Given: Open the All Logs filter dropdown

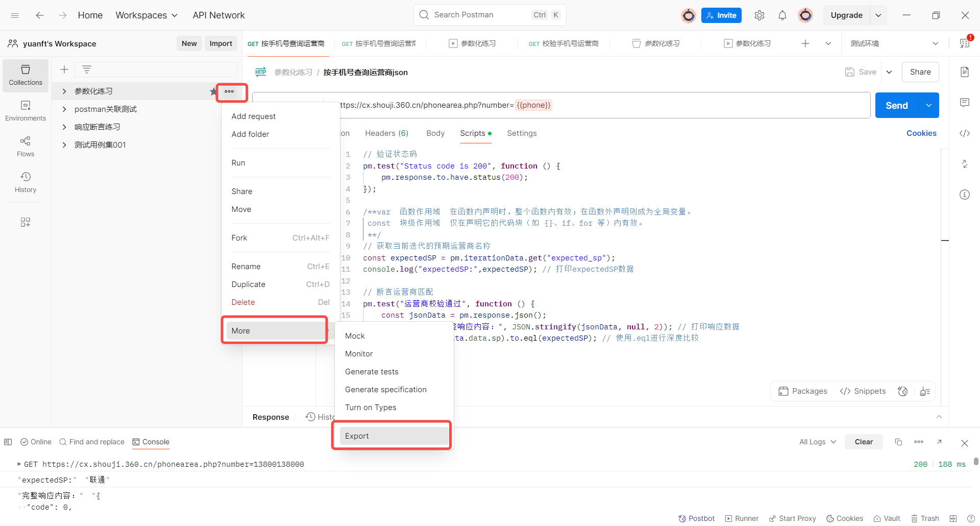Looking at the screenshot, I should (818, 442).
